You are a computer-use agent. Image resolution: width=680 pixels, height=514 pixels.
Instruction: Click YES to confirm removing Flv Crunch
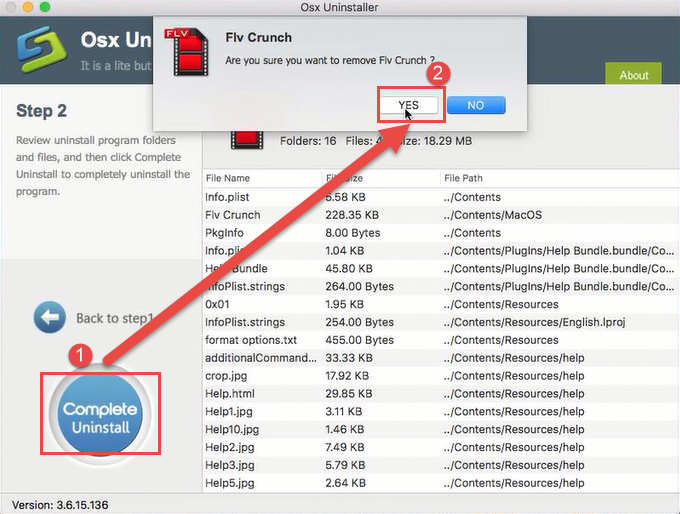coord(408,105)
